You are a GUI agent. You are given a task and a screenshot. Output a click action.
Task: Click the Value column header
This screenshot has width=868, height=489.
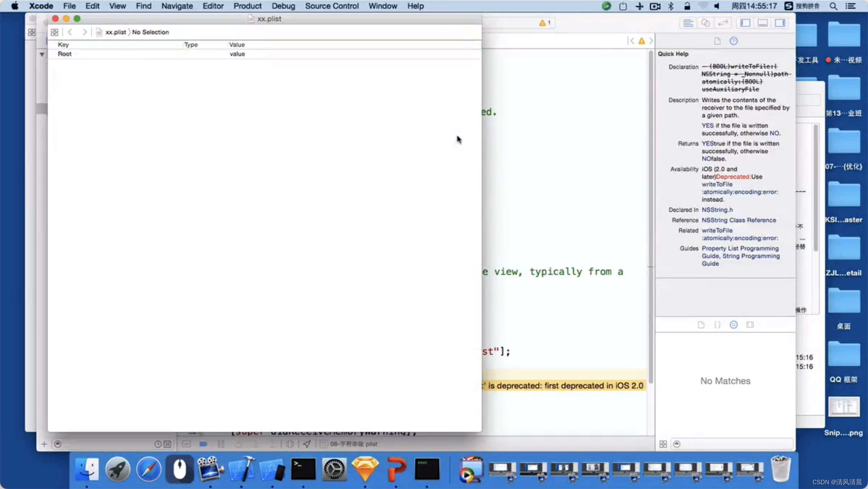pyautogui.click(x=237, y=44)
